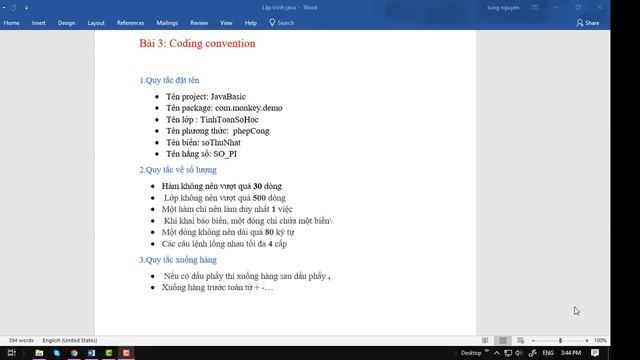Viewport: 640px width, 360px height.
Task: Switch to Web Layout view
Action: coord(520,340)
